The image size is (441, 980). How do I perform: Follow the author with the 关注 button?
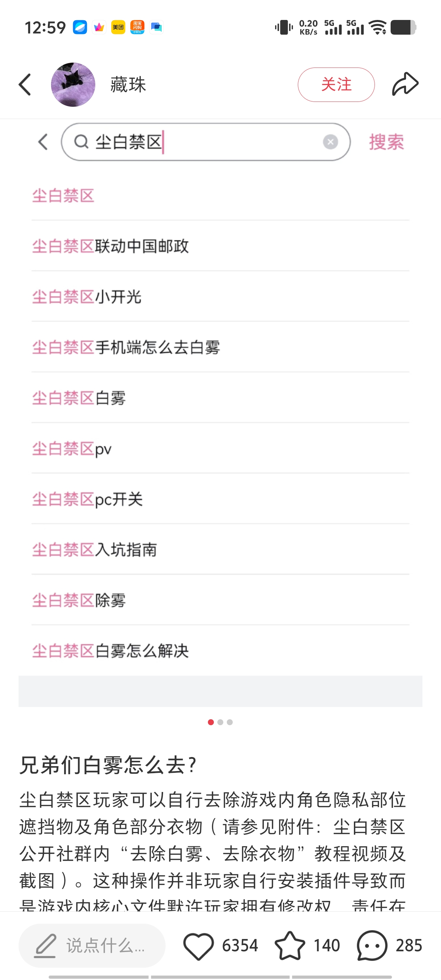[x=336, y=84]
